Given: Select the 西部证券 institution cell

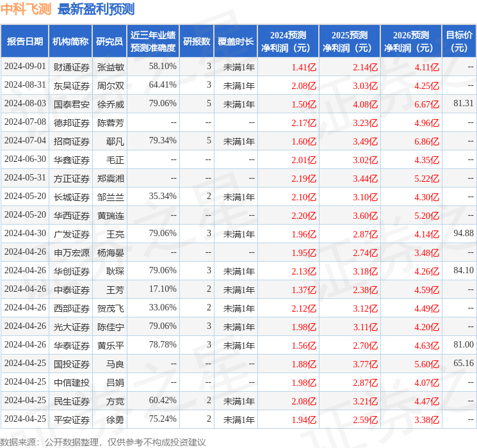Looking at the screenshot, I should pyautogui.click(x=72, y=308).
